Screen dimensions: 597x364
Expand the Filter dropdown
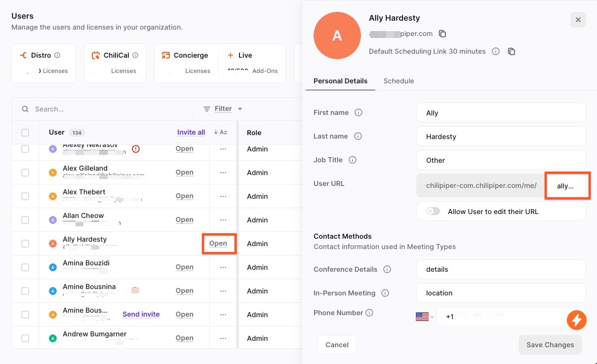(x=223, y=109)
